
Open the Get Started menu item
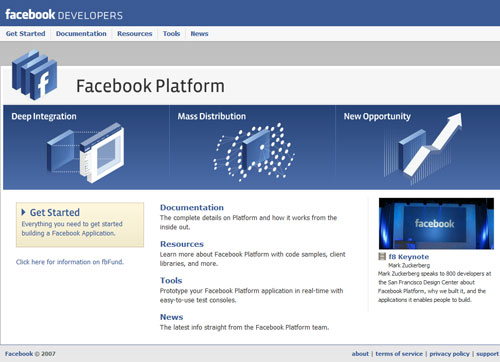tap(25, 34)
